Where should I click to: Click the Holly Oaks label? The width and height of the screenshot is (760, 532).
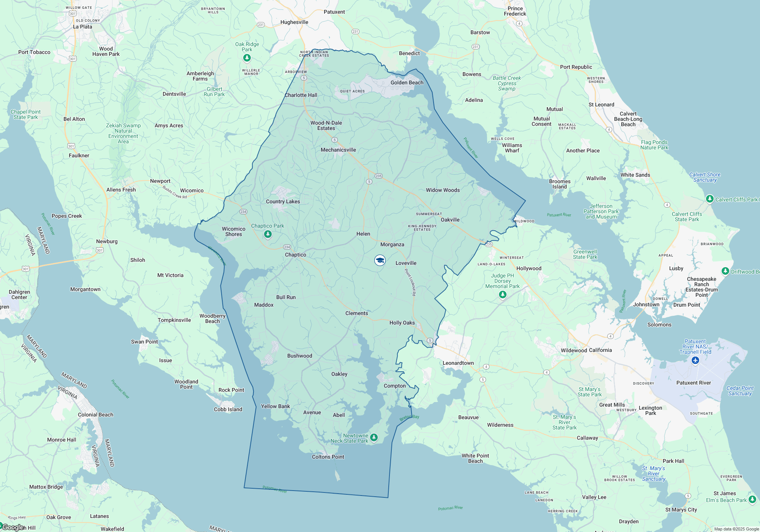[x=402, y=323]
